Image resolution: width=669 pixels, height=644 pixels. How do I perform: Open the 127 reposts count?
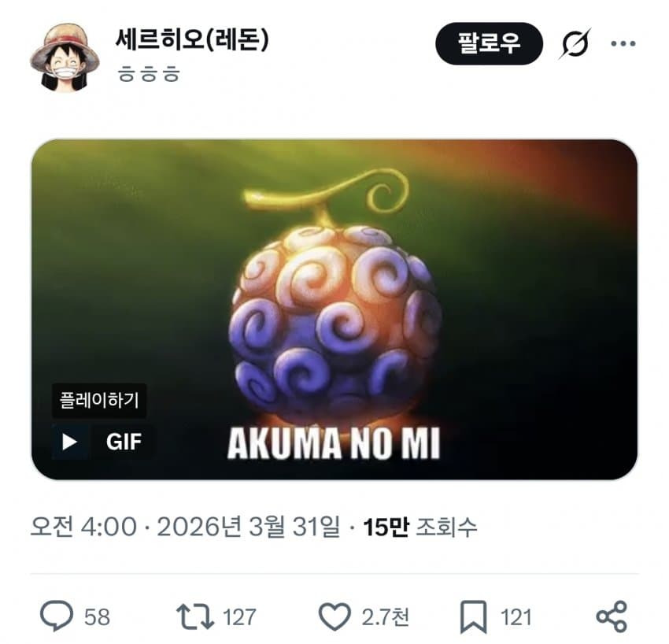click(x=239, y=617)
